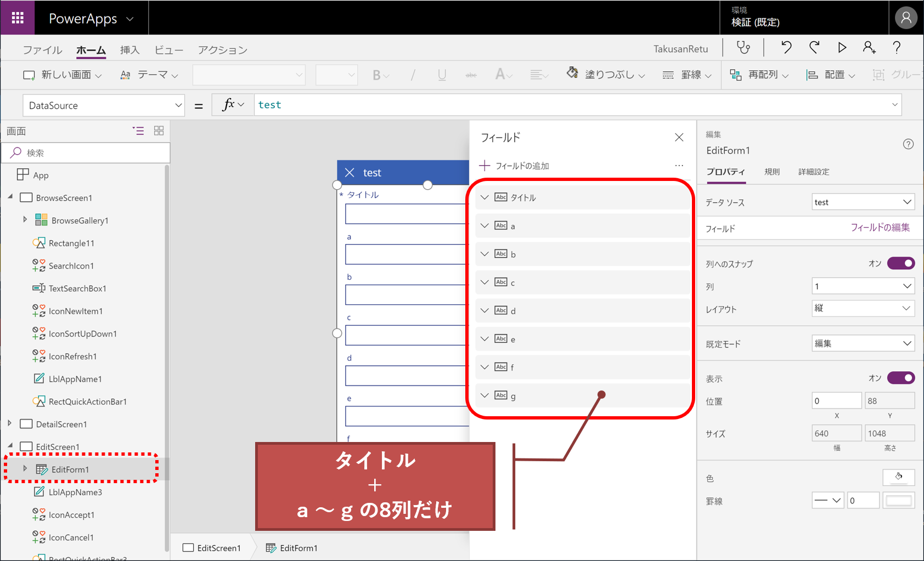The width and height of the screenshot is (924, 561).
Task: Open the 塗りつぶし fill color tool
Action: pyautogui.click(x=605, y=75)
